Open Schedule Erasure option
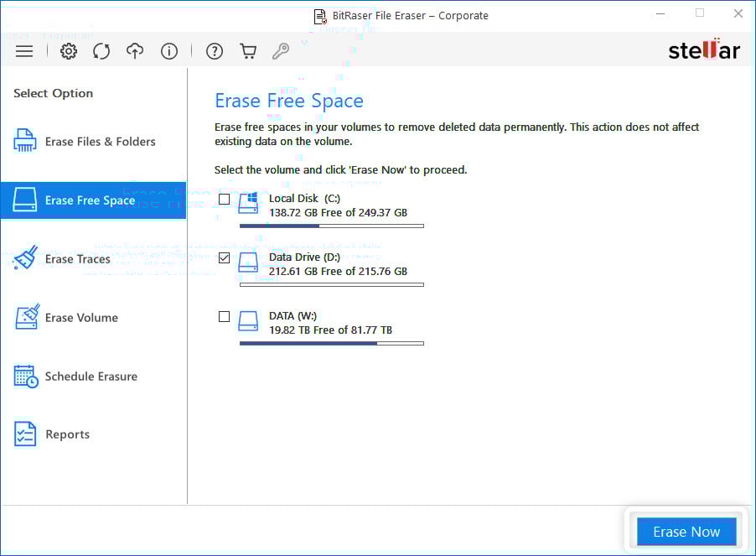Viewport: 756px width, 556px height. pos(93,377)
